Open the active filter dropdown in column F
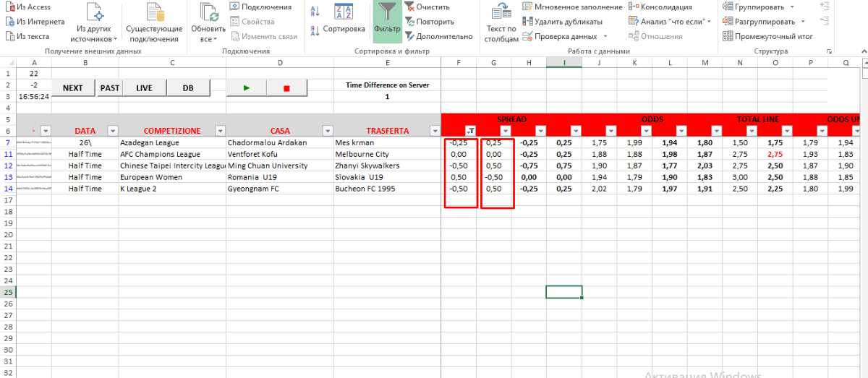Viewport: 868px width, 378px height. click(470, 131)
